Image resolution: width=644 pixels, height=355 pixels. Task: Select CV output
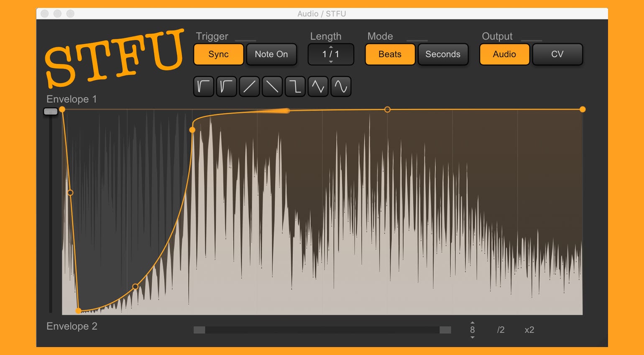(x=557, y=54)
